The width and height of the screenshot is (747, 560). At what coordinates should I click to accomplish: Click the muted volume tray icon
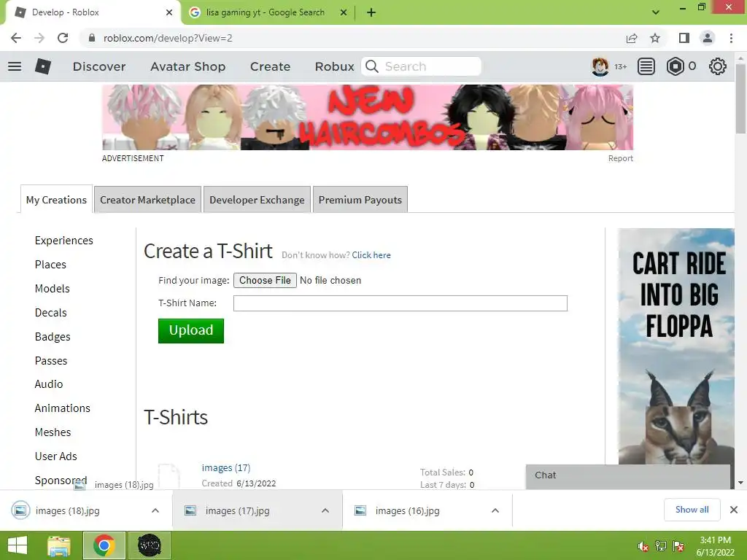pyautogui.click(x=643, y=546)
